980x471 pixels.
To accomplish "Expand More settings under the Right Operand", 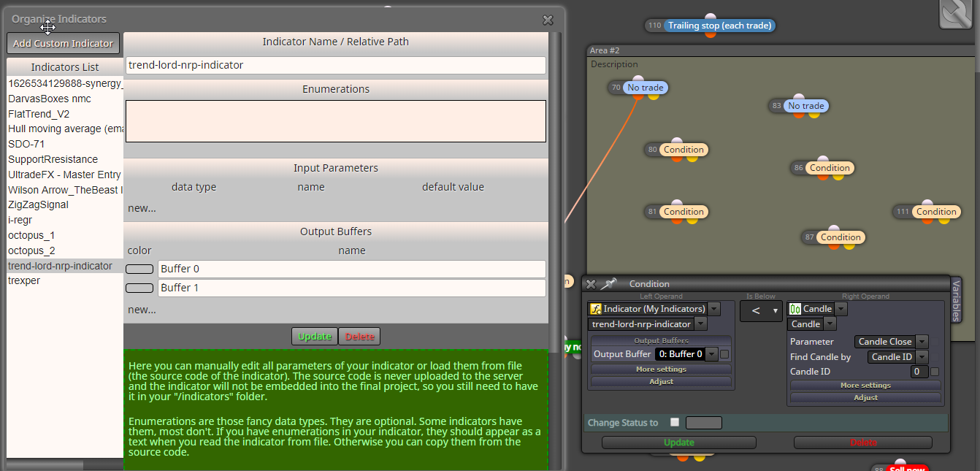I will pos(865,385).
